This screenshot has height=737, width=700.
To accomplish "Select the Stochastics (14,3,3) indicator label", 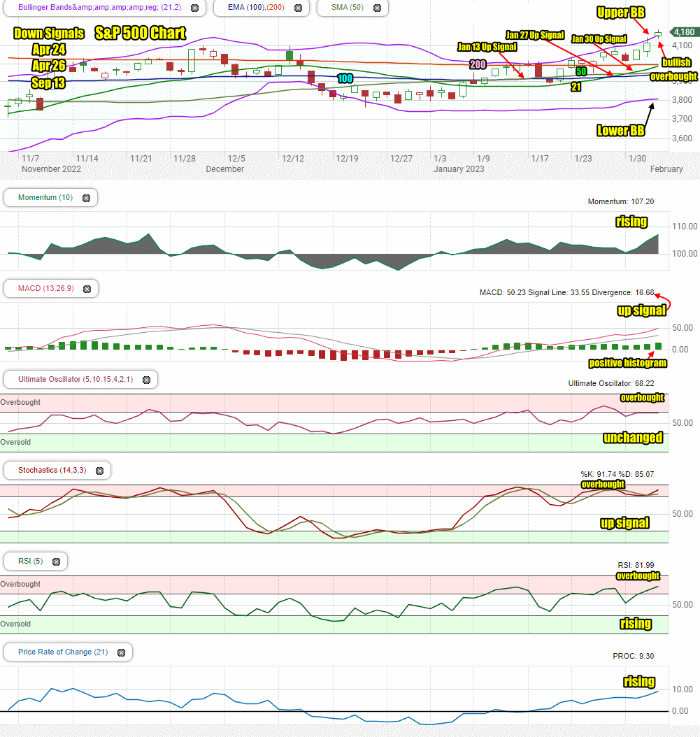I will (x=52, y=470).
